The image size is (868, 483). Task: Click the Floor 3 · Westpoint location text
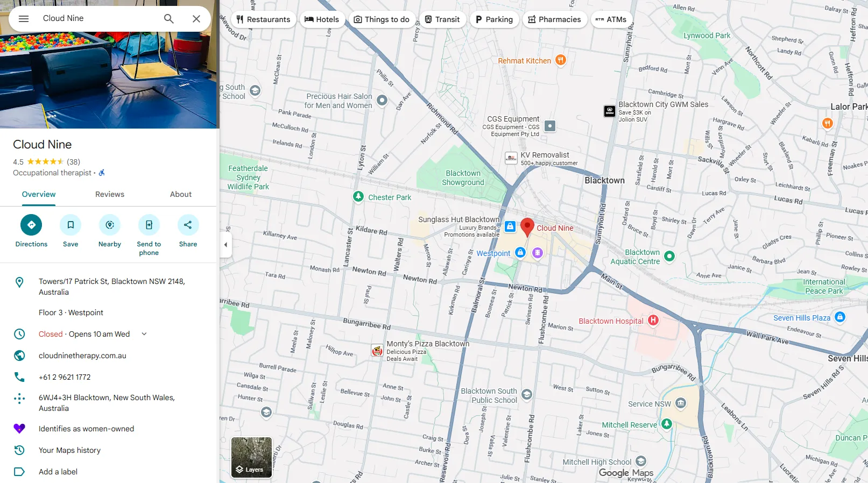[71, 312]
